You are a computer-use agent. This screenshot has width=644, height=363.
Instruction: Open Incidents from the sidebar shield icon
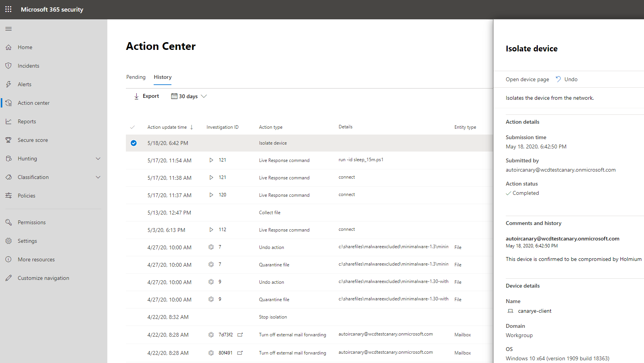pyautogui.click(x=8, y=65)
